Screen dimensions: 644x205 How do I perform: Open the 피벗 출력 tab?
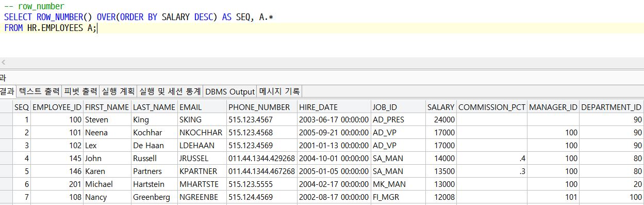click(x=80, y=91)
